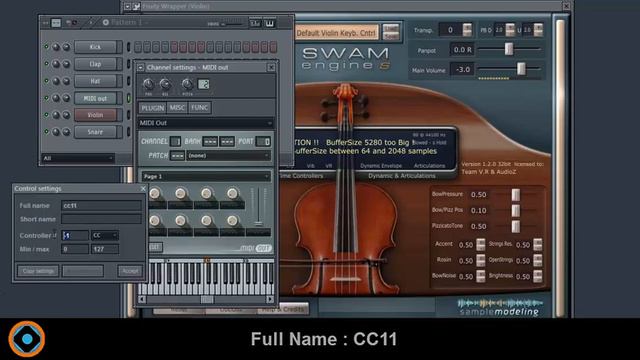Click the Hat channel volume knob
The image size is (640, 360).
tap(66, 81)
